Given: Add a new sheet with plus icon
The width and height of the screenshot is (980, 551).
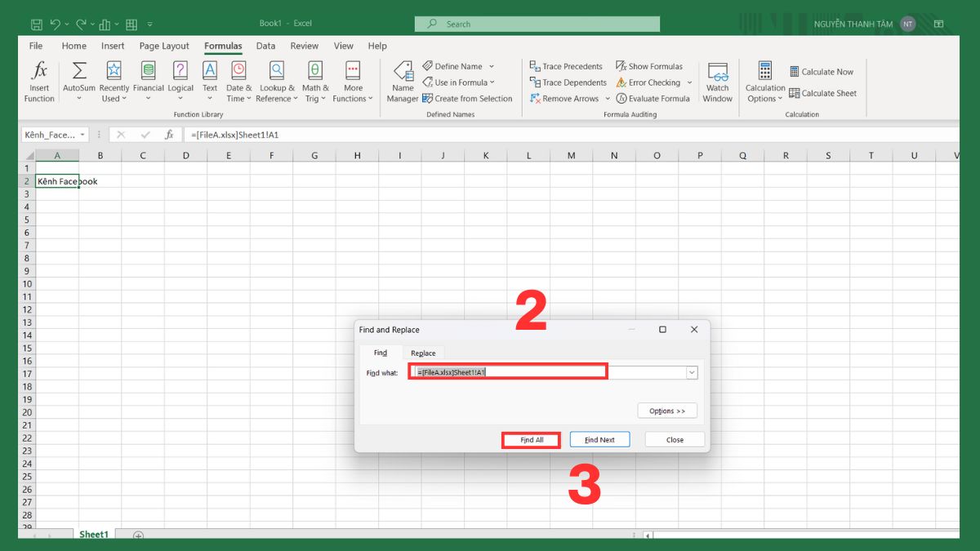Looking at the screenshot, I should pos(138,535).
